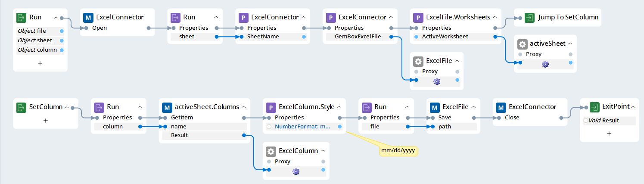Click the green Jump To SetColumn icon
Image resolution: width=644 pixels, height=184 pixels.
[530, 17]
